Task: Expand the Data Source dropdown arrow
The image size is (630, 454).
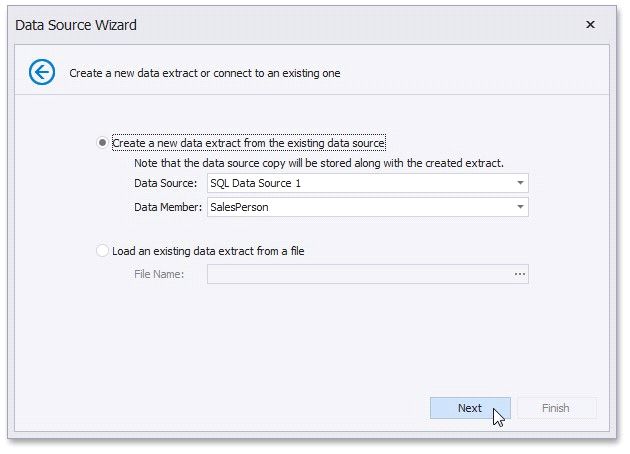Action: tap(520, 183)
